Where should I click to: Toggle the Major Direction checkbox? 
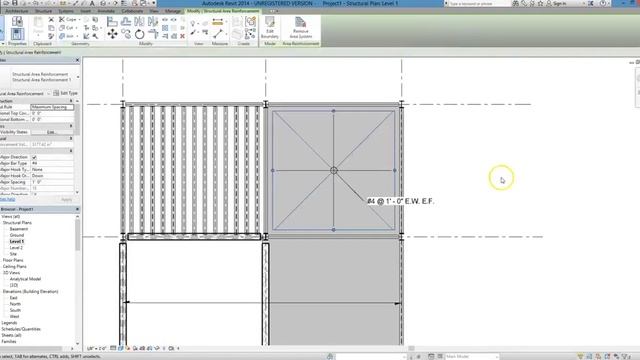(x=34, y=157)
